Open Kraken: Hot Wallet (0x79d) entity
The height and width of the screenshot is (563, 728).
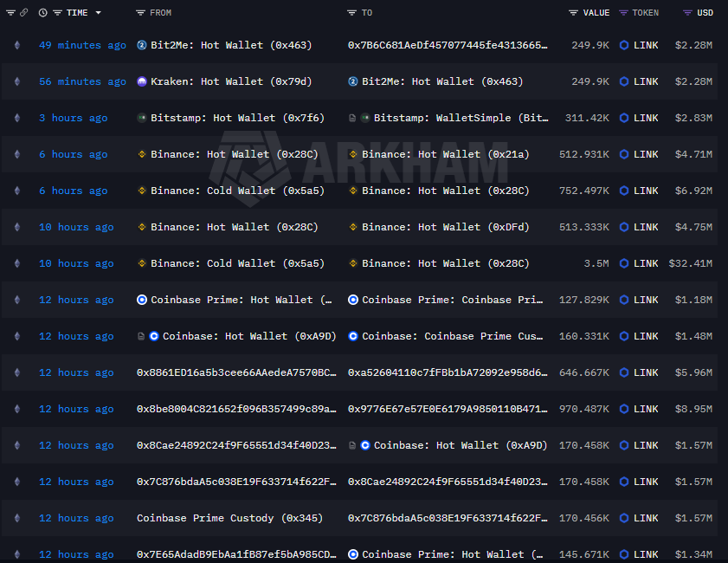click(x=231, y=81)
